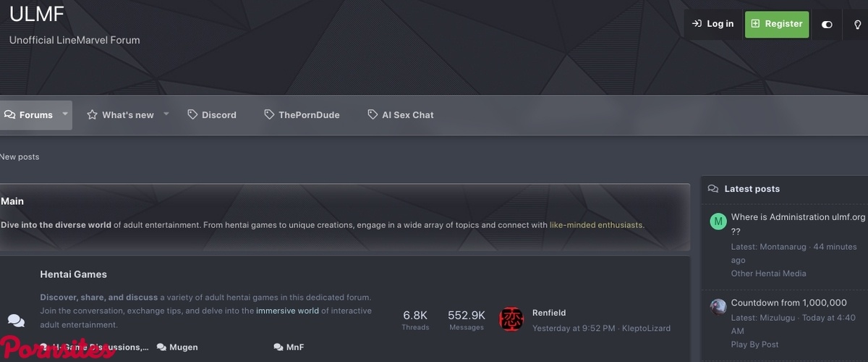Click the Register button
Screen dimensions: 868x362
777,24
